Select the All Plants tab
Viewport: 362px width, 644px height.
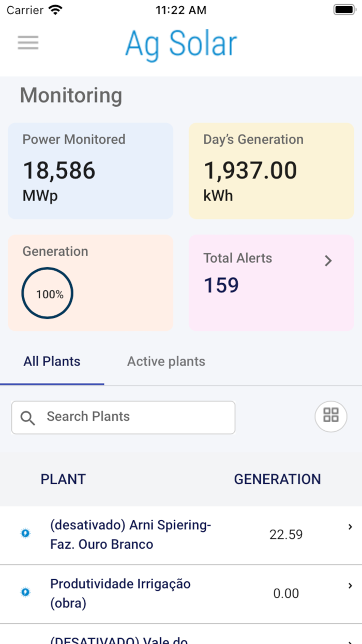pyautogui.click(x=52, y=361)
